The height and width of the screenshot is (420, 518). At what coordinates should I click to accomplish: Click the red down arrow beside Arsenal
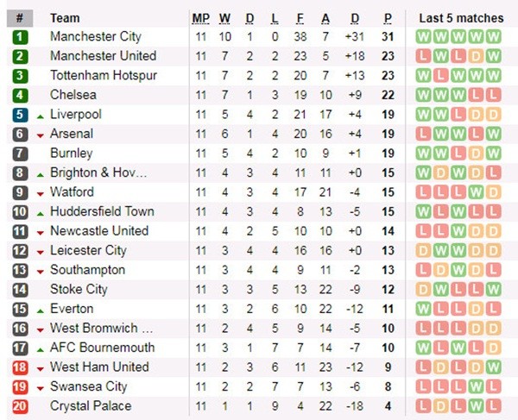tap(40, 135)
